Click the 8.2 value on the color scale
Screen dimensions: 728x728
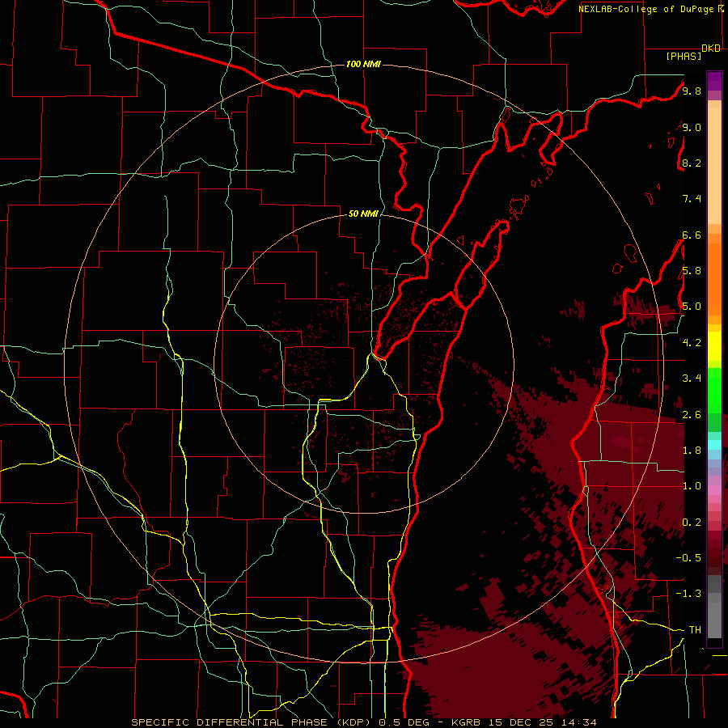tap(692, 163)
